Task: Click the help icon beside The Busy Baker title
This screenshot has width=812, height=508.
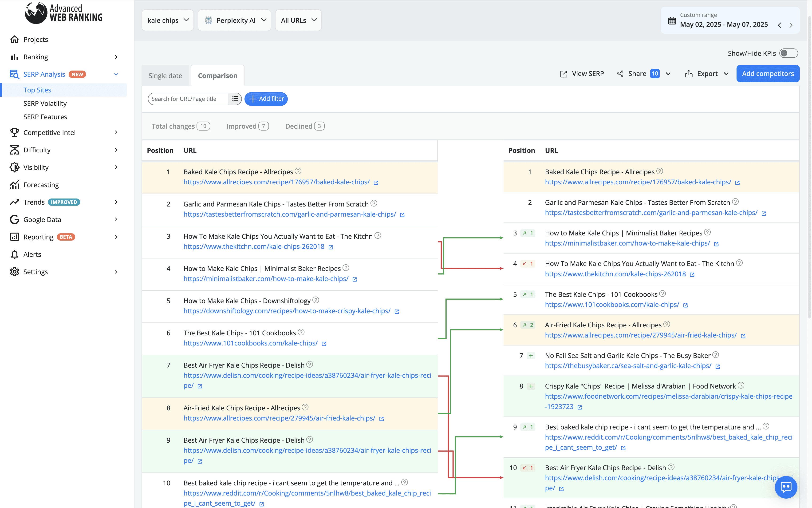Action: (716, 355)
